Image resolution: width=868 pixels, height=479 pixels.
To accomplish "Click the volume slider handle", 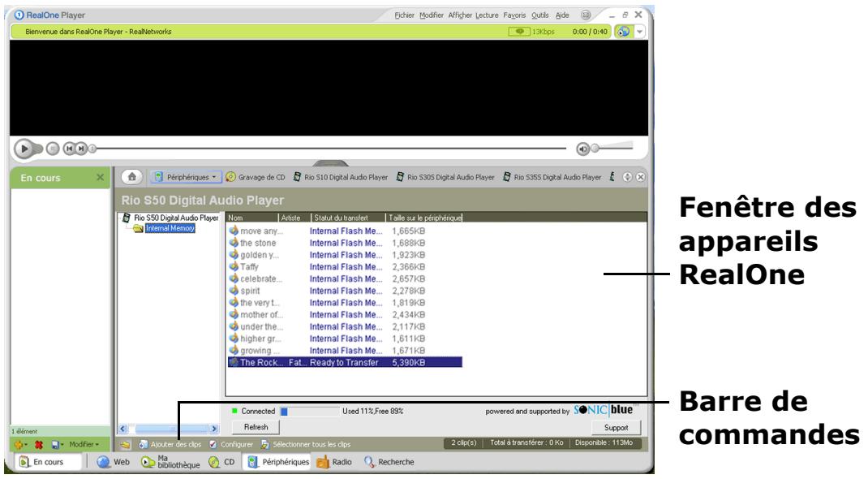I will [x=595, y=149].
